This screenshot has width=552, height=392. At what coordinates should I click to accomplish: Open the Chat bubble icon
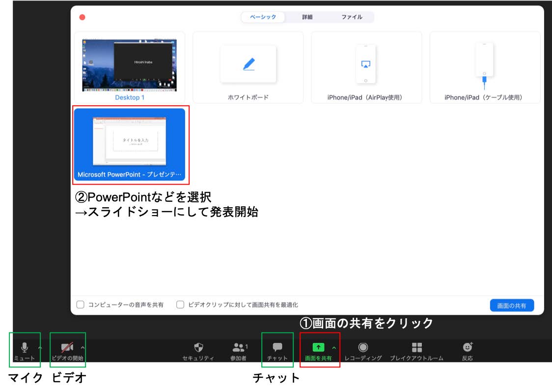point(277,347)
